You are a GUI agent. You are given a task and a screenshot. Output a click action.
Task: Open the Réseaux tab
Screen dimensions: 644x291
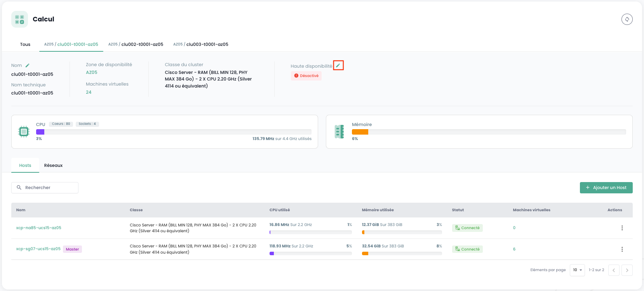[x=53, y=165]
